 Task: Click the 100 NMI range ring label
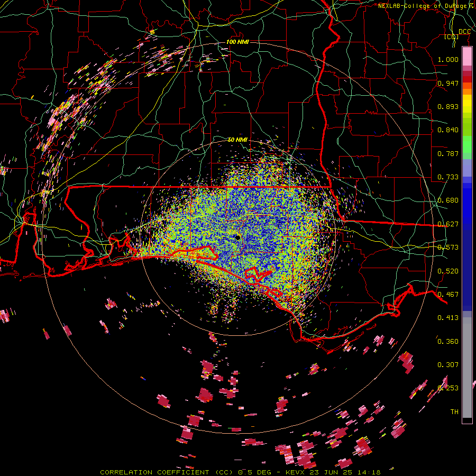[x=237, y=42]
